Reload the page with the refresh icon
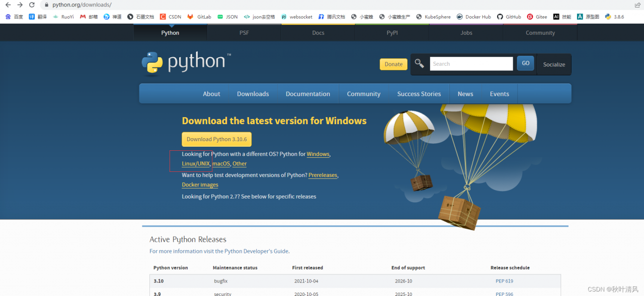Screen dimensions: 644x296 (32, 5)
